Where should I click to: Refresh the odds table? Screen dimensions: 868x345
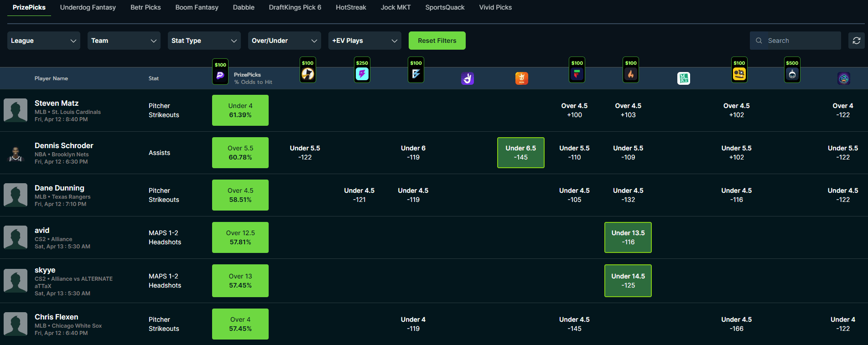pos(856,41)
